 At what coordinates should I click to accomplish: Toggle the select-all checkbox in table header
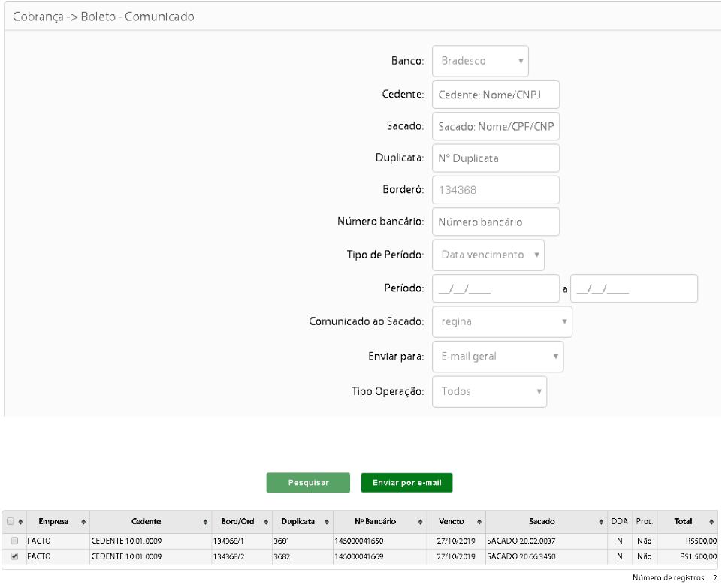[10, 521]
